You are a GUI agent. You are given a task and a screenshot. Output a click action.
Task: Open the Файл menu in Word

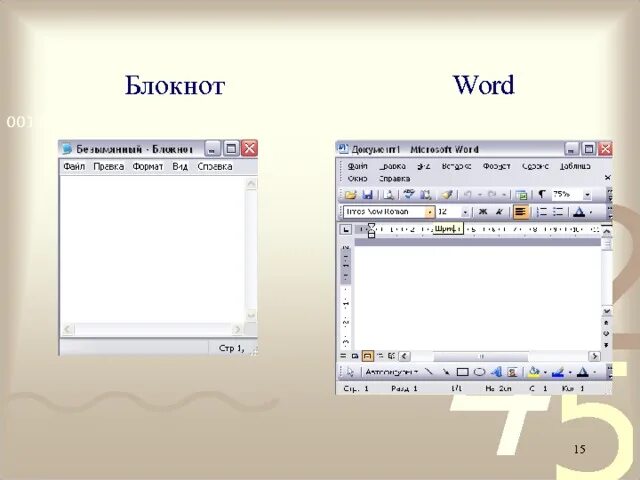click(358, 166)
